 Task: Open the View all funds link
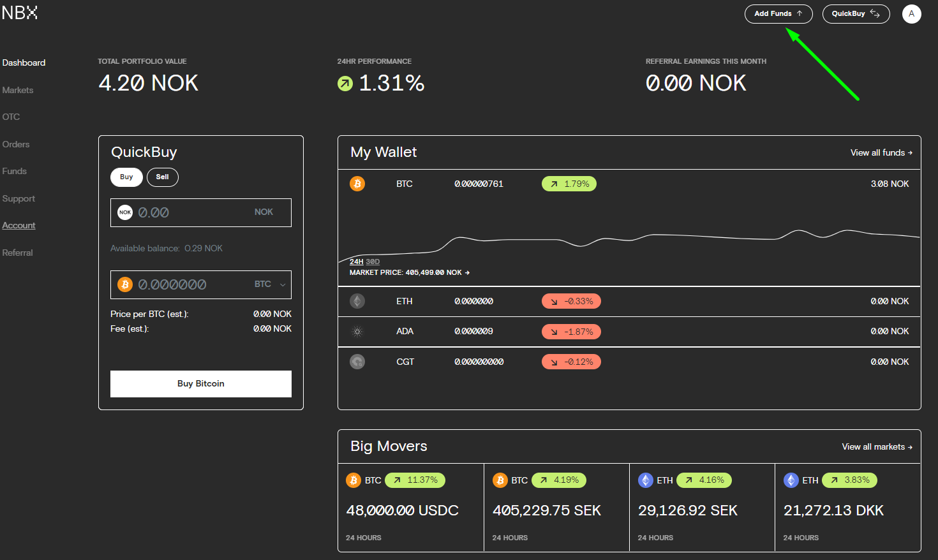pyautogui.click(x=881, y=152)
